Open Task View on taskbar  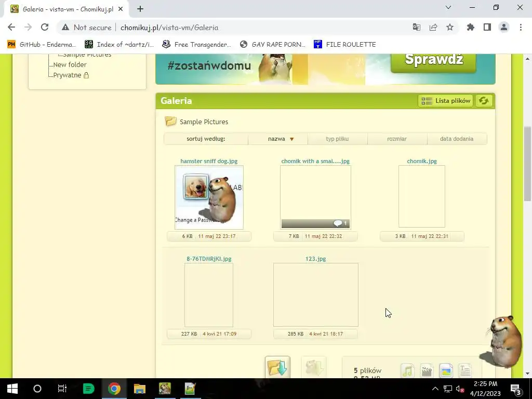point(62,389)
